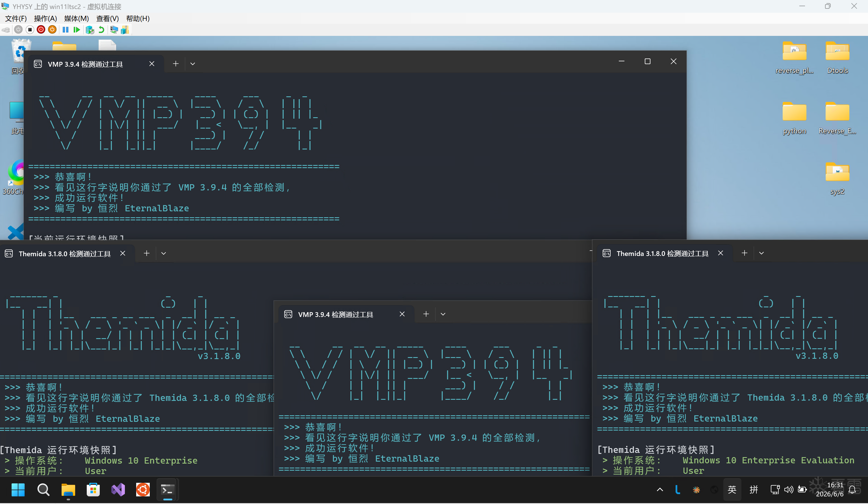Click the red Shut Down icon
This screenshot has height=504, width=868.
(41, 30)
